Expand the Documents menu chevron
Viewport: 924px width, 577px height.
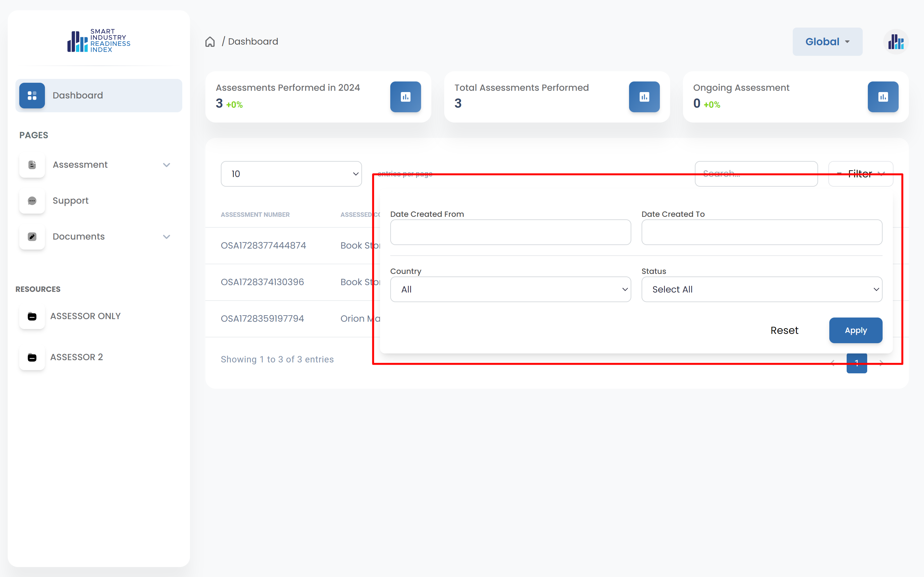coord(167,237)
